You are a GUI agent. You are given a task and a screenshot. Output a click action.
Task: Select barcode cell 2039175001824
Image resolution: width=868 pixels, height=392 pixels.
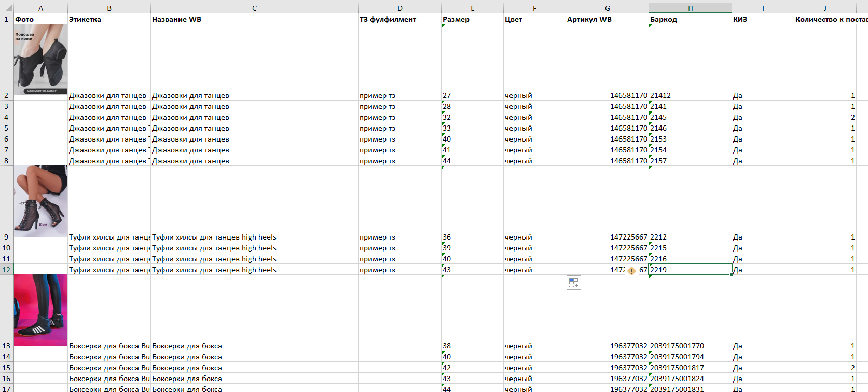[690, 379]
